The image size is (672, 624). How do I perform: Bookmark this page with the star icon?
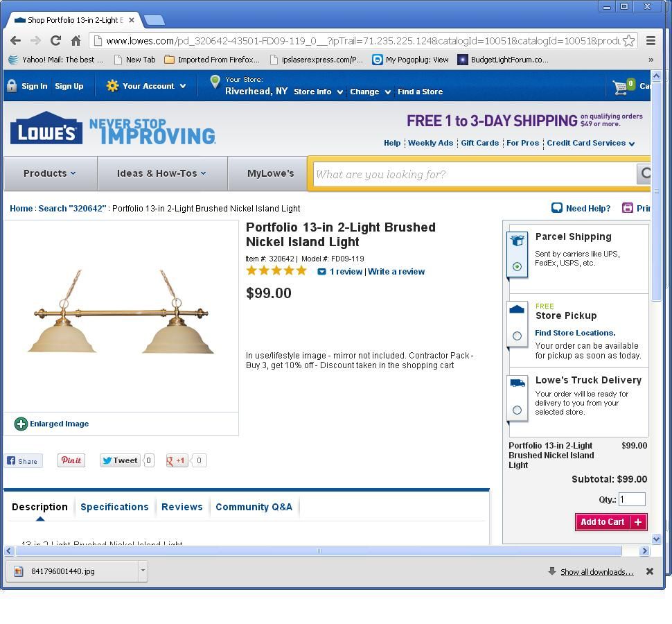(x=629, y=41)
